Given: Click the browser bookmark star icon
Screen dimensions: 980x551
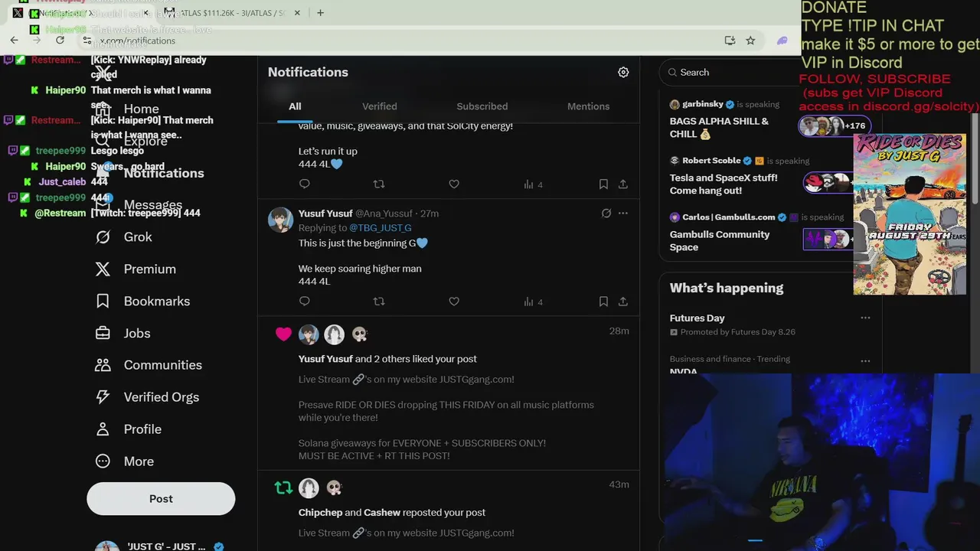Looking at the screenshot, I should [x=750, y=41].
